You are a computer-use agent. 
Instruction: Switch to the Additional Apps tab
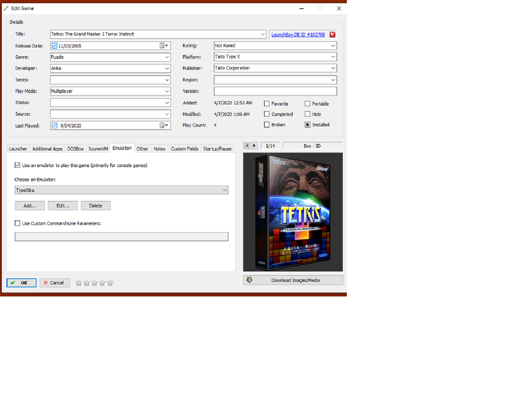pos(47,149)
